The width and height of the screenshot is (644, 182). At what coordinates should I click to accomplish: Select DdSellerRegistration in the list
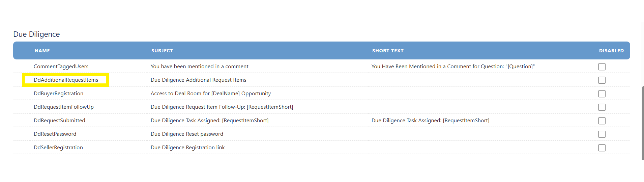(58, 148)
